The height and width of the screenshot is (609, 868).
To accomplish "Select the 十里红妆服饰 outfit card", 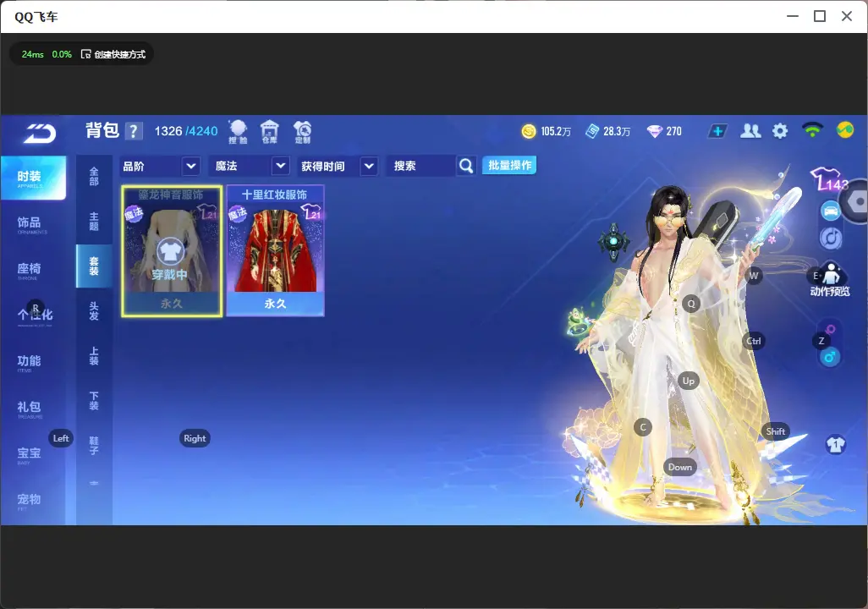I will click(x=275, y=251).
